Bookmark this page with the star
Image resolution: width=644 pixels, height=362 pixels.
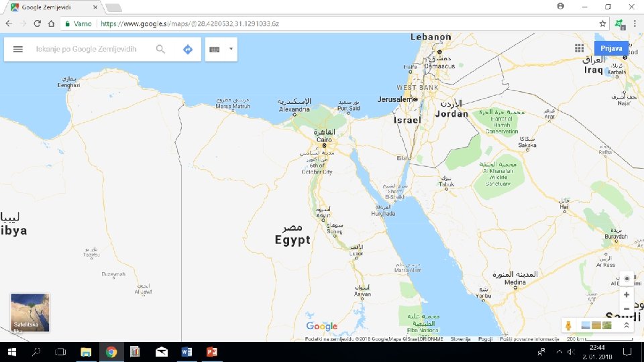(602, 24)
